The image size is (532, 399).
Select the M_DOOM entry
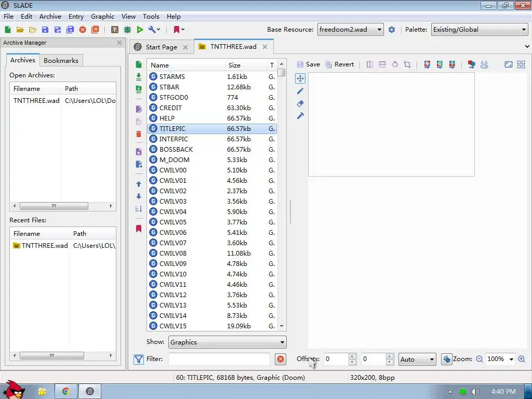pos(212,160)
